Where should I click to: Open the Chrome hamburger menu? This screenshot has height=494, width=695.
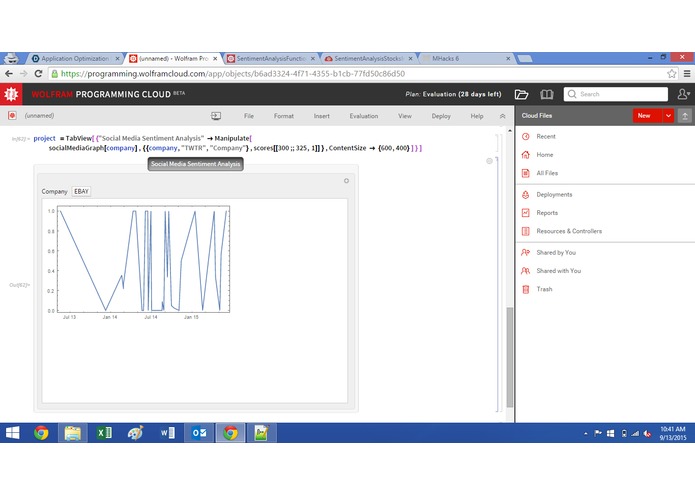tap(687, 74)
